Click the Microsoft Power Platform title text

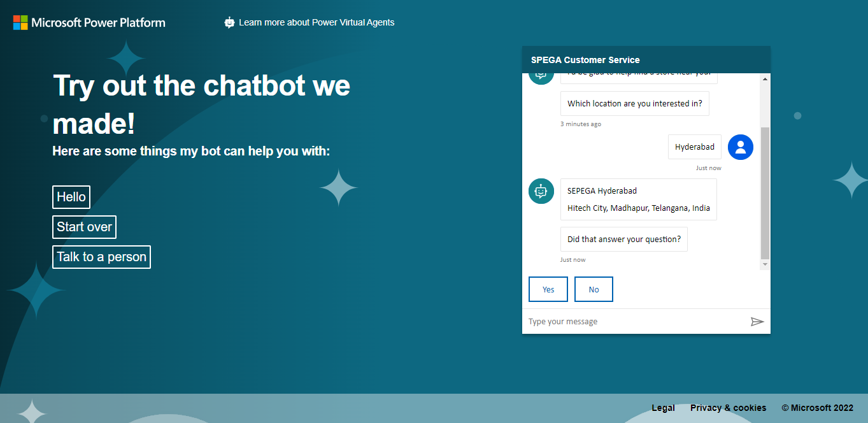[98, 23]
